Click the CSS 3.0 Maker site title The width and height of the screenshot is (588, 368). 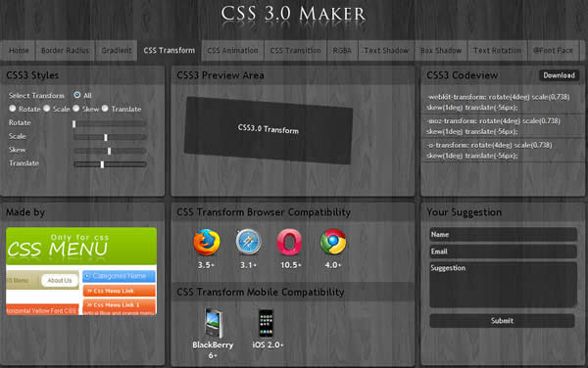tap(293, 14)
